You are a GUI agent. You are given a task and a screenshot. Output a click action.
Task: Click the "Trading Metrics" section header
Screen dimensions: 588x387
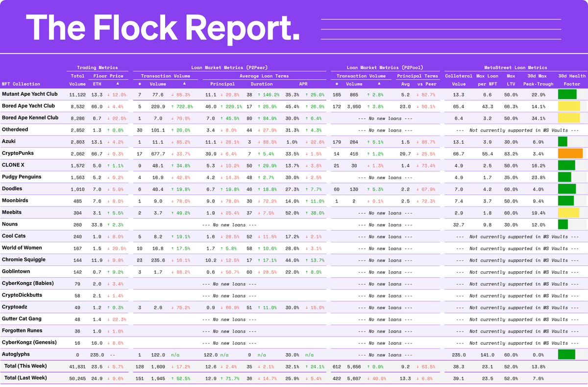pyautogui.click(x=98, y=68)
